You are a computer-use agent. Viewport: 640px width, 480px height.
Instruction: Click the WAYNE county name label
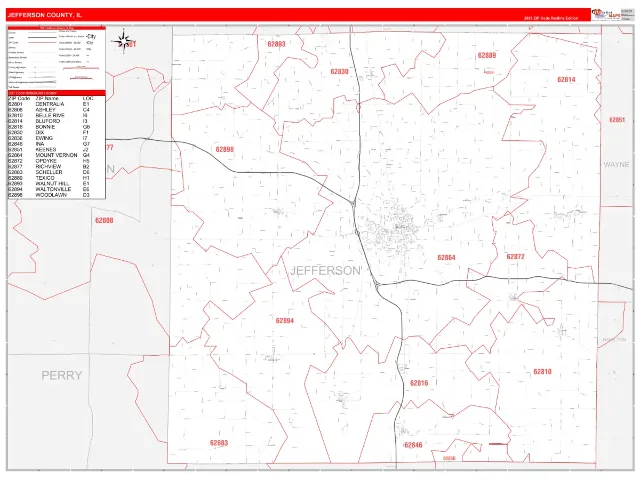(x=616, y=164)
